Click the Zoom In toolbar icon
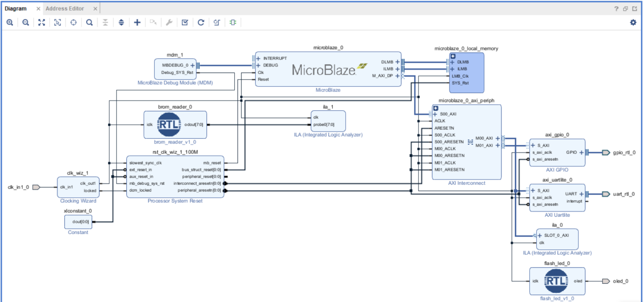Screen dimensions: 644x302 [10, 23]
